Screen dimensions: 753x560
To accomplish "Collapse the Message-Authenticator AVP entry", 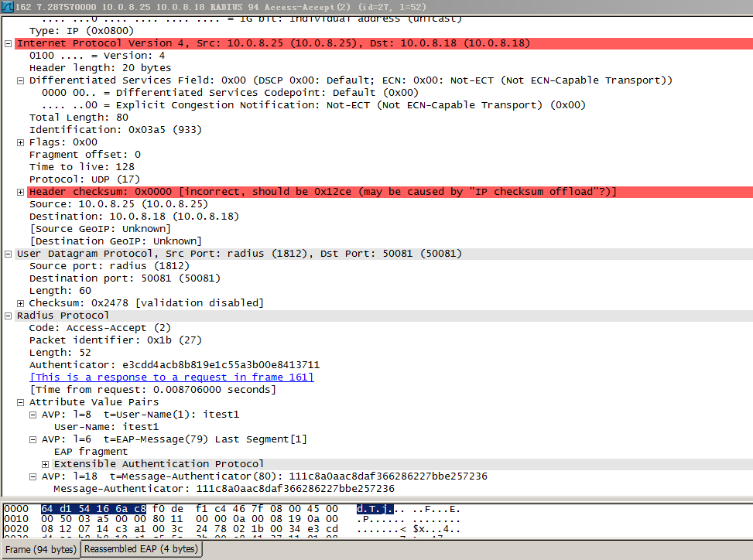I will (x=33, y=476).
